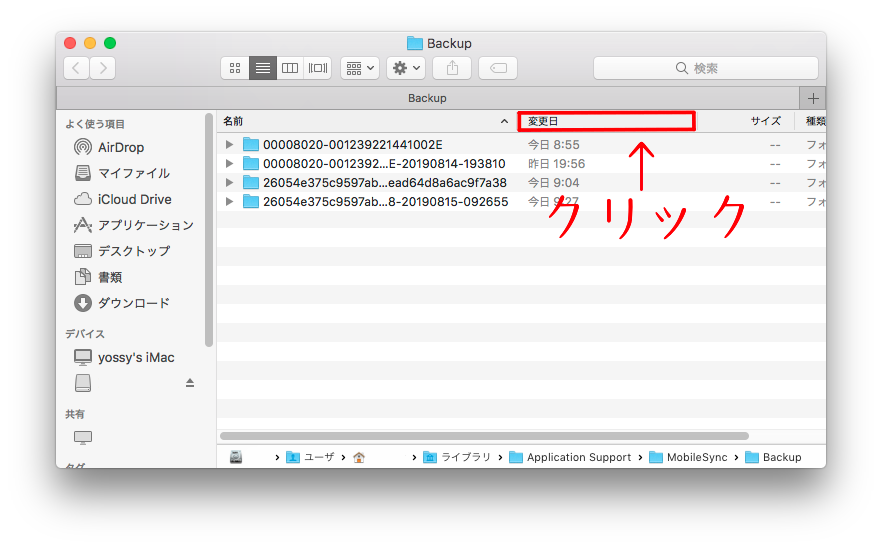Select folder icon of 00008020-0012392…E-20190814-193810

click(251, 164)
